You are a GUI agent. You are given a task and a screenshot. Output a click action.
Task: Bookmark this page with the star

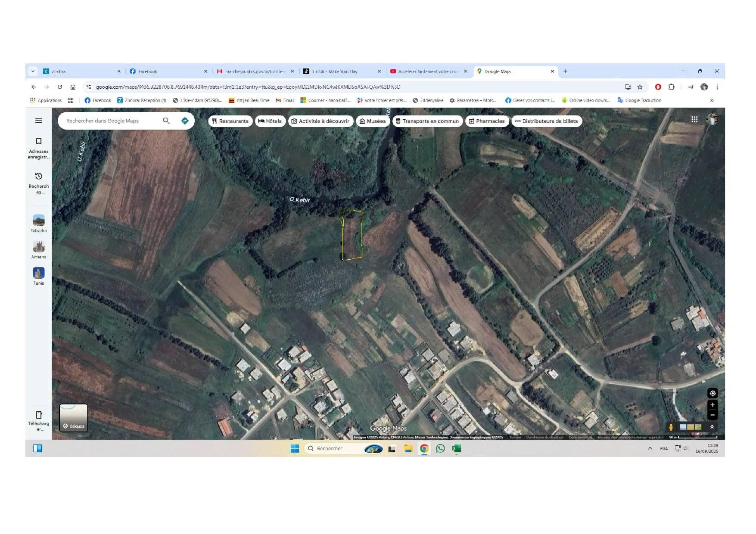[640, 87]
